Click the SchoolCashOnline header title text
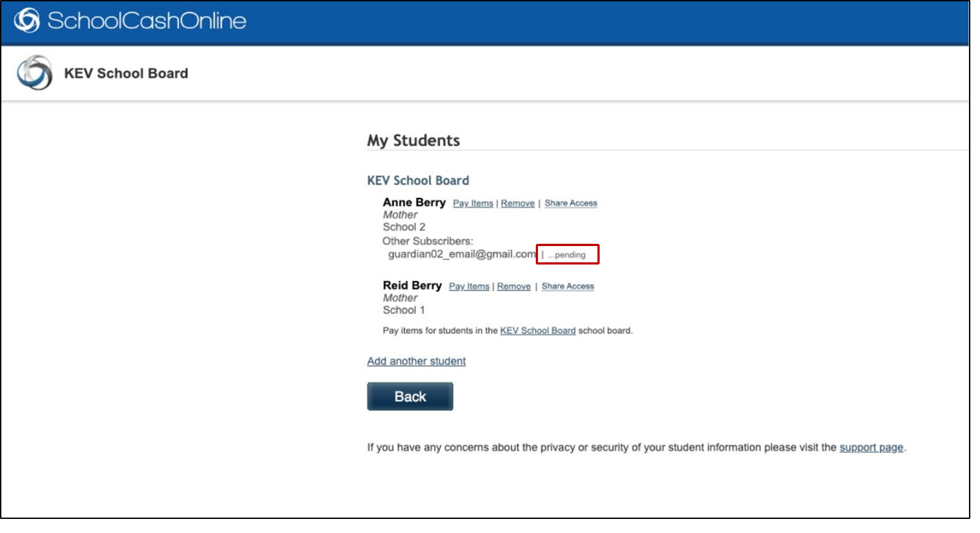980x533 pixels. pyautogui.click(x=147, y=21)
